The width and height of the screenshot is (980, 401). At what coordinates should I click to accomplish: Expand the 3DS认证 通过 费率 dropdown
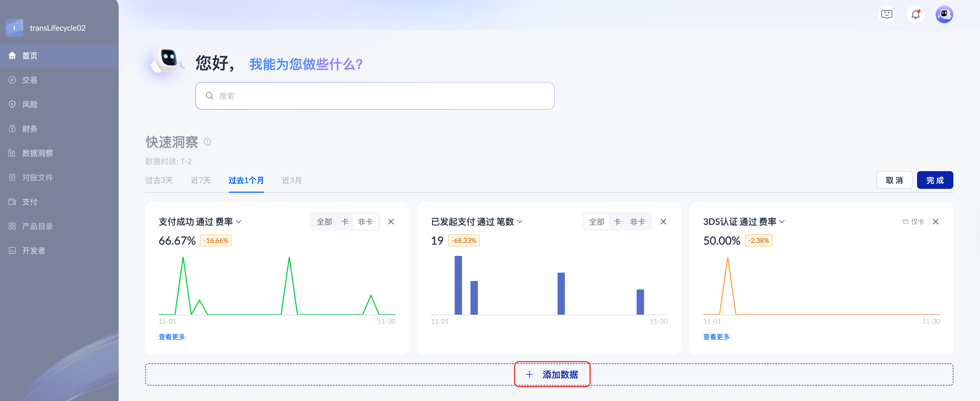pos(782,222)
